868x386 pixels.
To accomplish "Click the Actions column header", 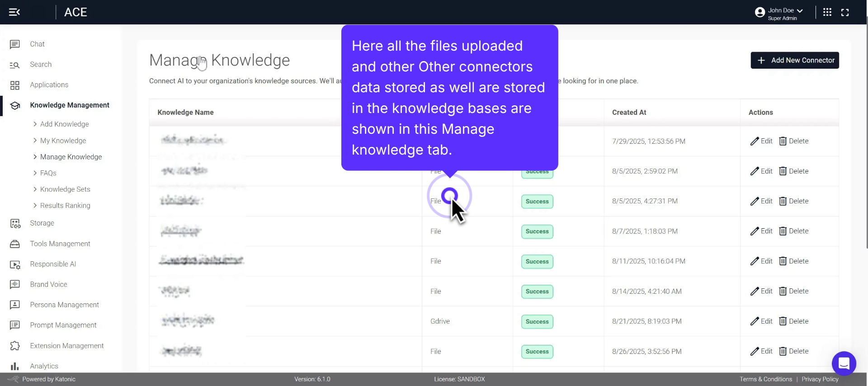I will (760, 113).
